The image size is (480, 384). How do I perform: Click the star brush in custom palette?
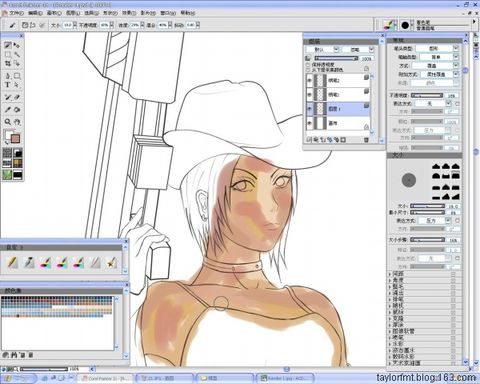click(x=112, y=263)
